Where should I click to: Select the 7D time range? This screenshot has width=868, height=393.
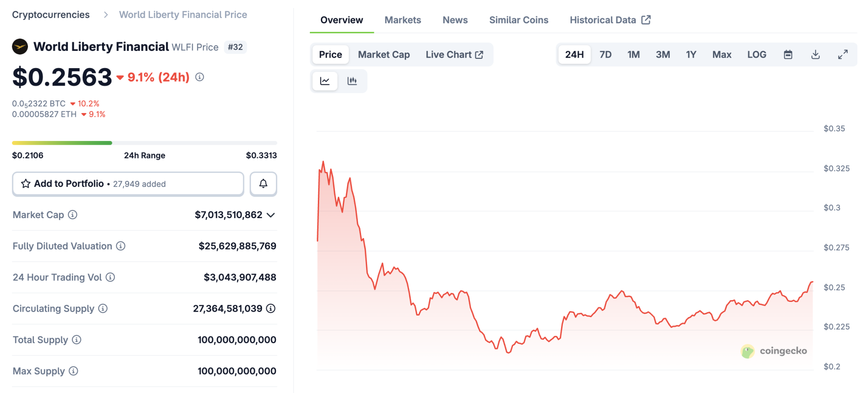click(x=605, y=55)
